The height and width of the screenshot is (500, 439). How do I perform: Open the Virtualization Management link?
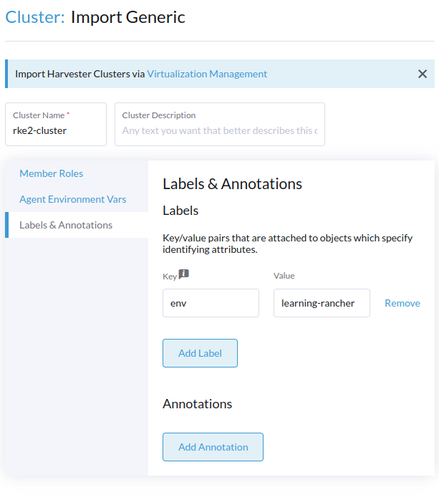pos(207,74)
